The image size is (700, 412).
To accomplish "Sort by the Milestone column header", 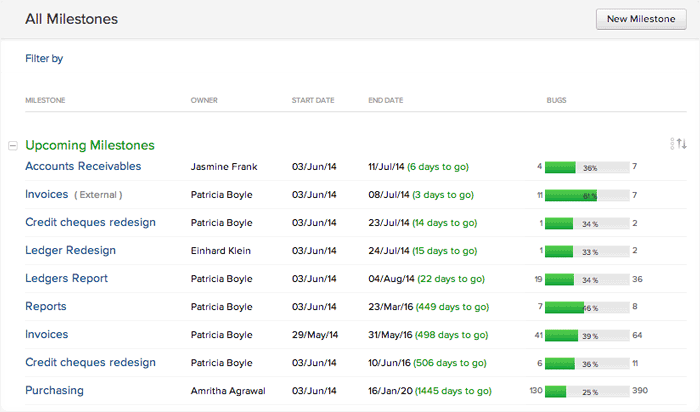I will click(x=45, y=100).
